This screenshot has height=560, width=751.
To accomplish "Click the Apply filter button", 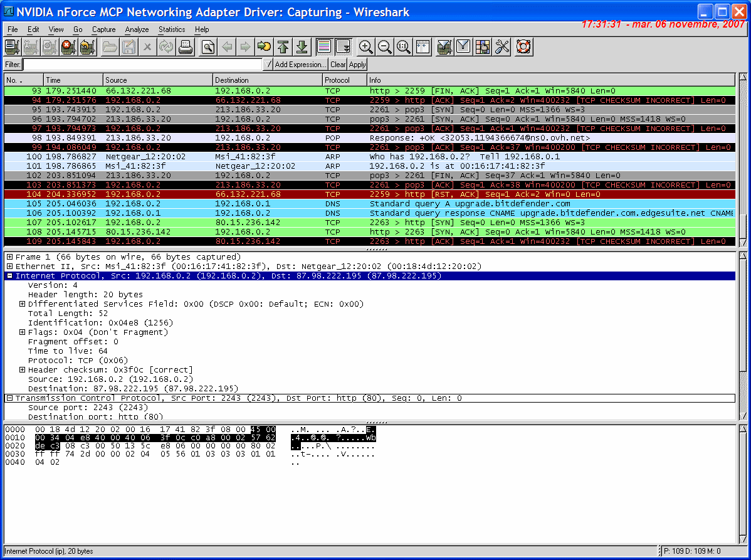I will 357,64.
